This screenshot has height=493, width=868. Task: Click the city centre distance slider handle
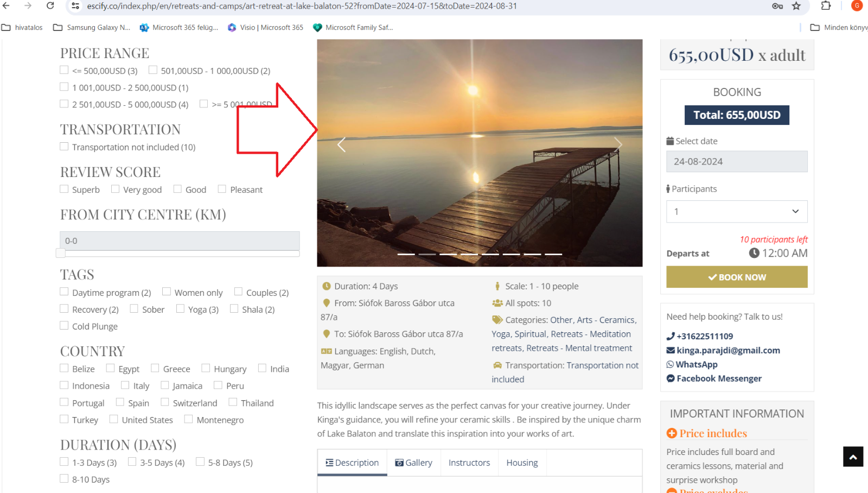(x=61, y=253)
